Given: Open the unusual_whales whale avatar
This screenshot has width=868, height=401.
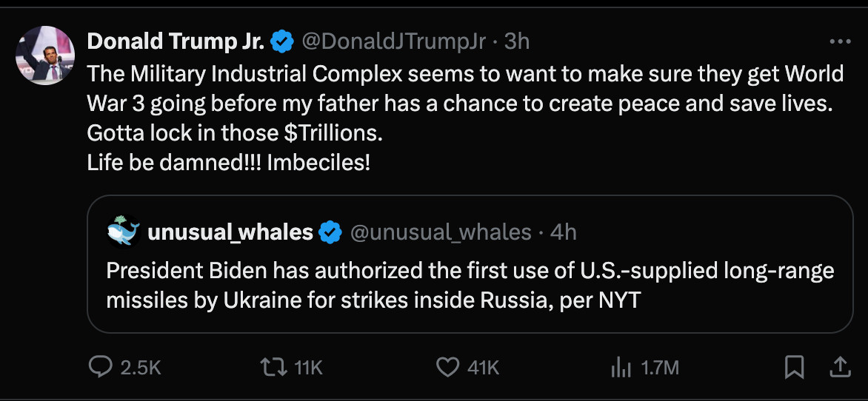Looking at the screenshot, I should click(x=123, y=231).
